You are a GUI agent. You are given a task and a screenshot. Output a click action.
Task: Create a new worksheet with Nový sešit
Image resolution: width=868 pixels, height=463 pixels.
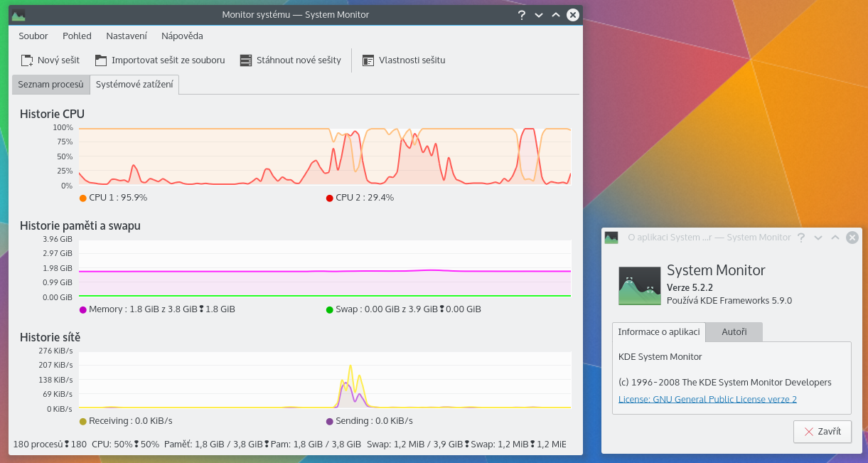50,60
